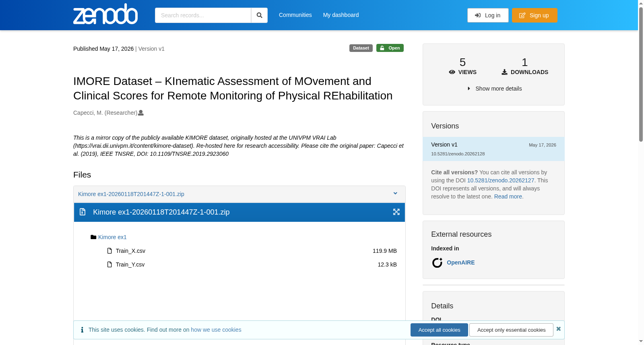Dismiss the cookie banner
The image size is (644, 345).
pyautogui.click(x=559, y=329)
